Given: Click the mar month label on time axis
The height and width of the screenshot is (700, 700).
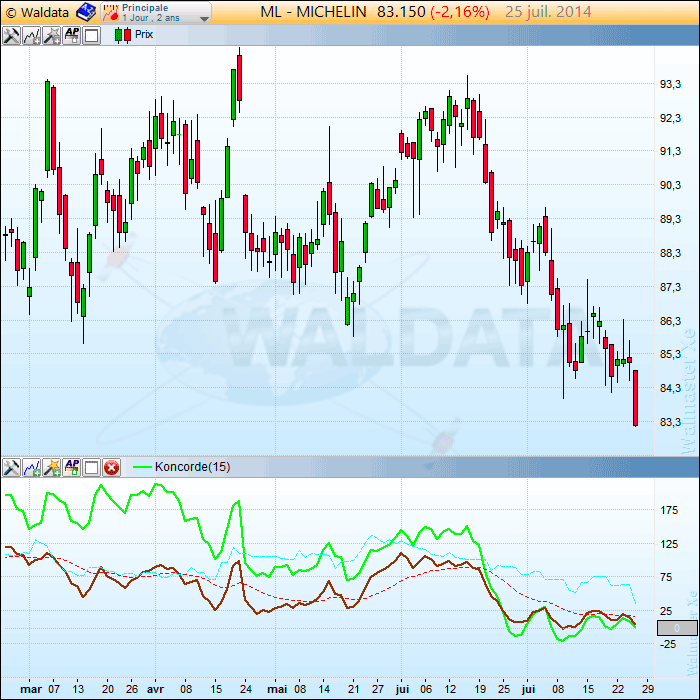Looking at the screenshot, I should point(31,689).
